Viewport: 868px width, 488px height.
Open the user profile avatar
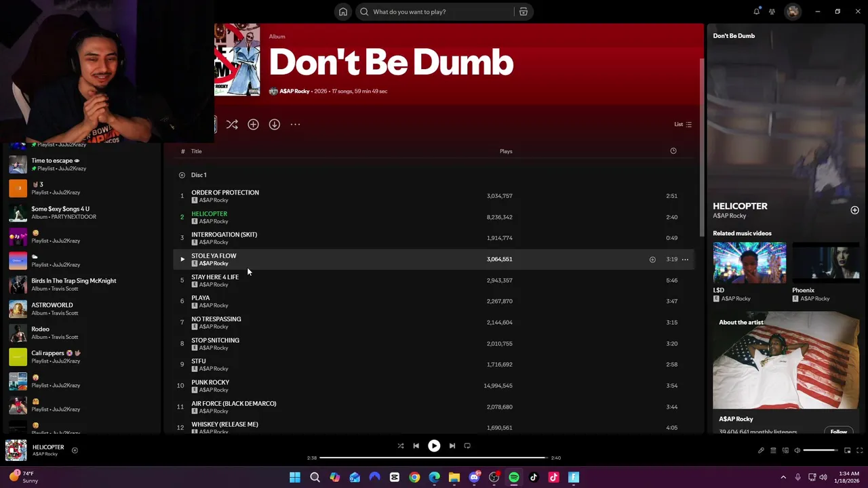(793, 12)
